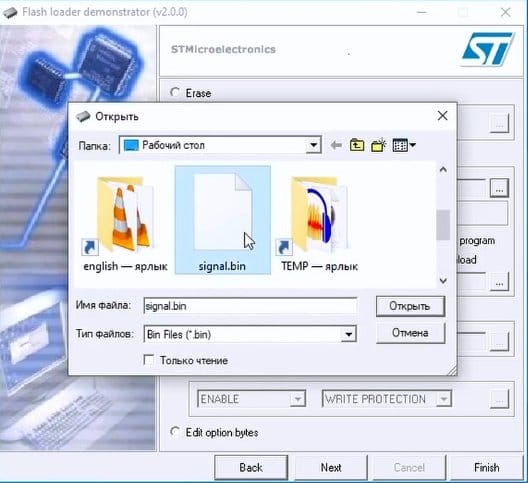Close the Открыть dialog

442,116
